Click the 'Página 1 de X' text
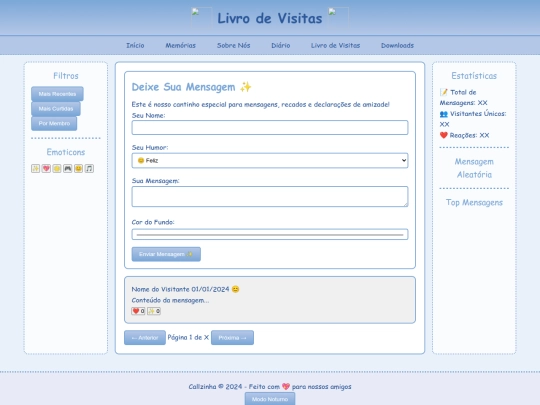Screen dimensions: 540x405 188,338
